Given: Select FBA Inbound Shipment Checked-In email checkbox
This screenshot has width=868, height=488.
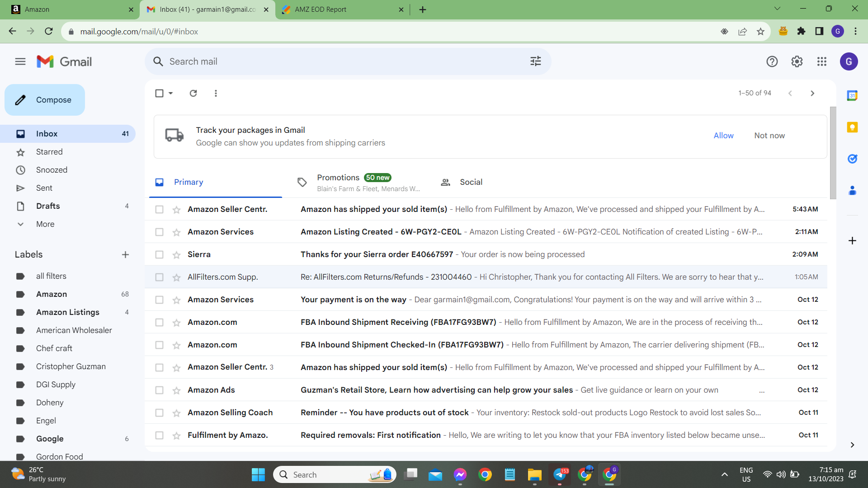Looking at the screenshot, I should (159, 345).
